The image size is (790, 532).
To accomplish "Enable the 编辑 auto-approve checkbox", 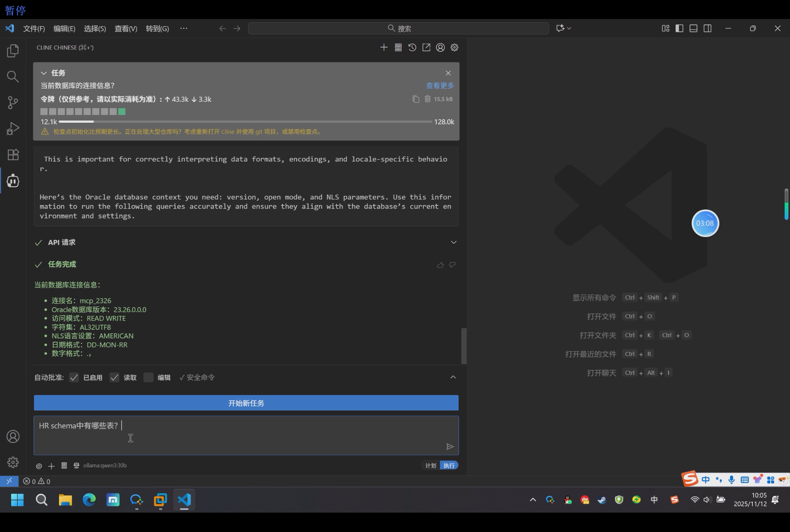I will (x=148, y=378).
